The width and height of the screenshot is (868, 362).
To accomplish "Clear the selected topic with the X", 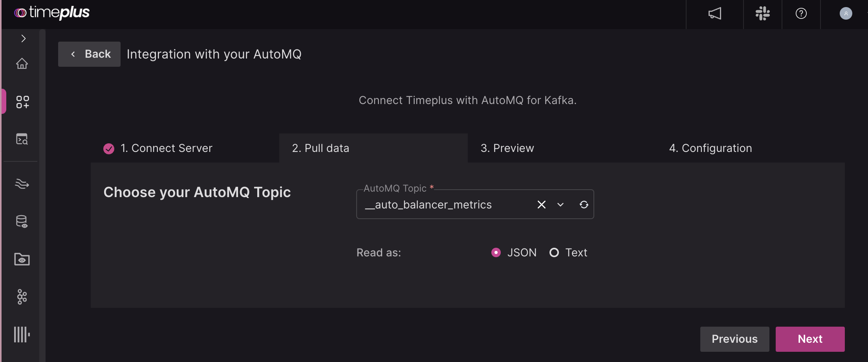I will (541, 205).
